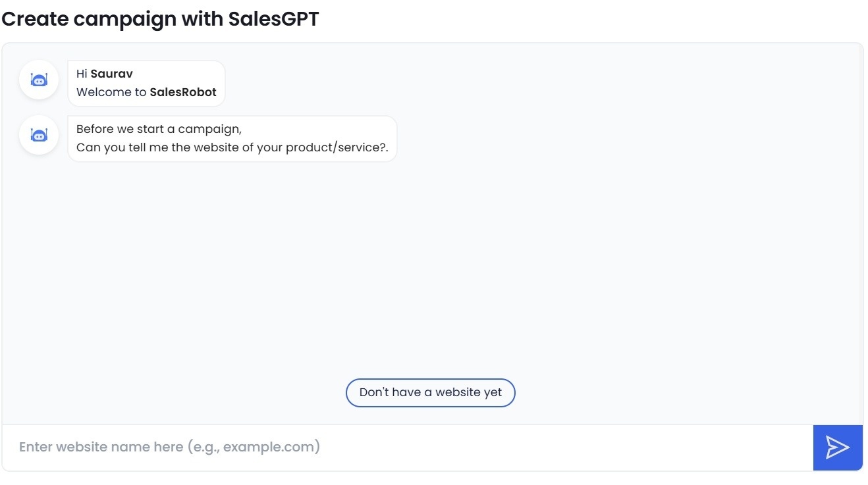Click the blue send button on the right
This screenshot has width=868, height=485.
838,447
